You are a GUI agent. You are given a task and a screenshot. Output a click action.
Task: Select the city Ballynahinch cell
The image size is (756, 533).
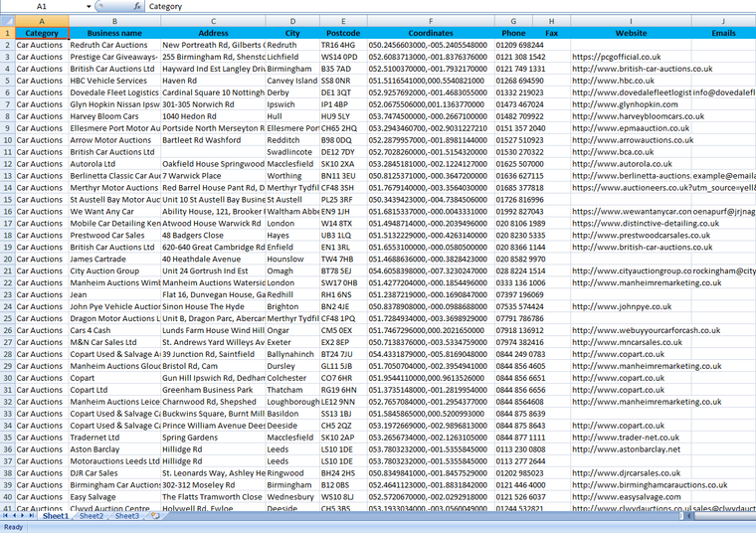pyautogui.click(x=292, y=354)
